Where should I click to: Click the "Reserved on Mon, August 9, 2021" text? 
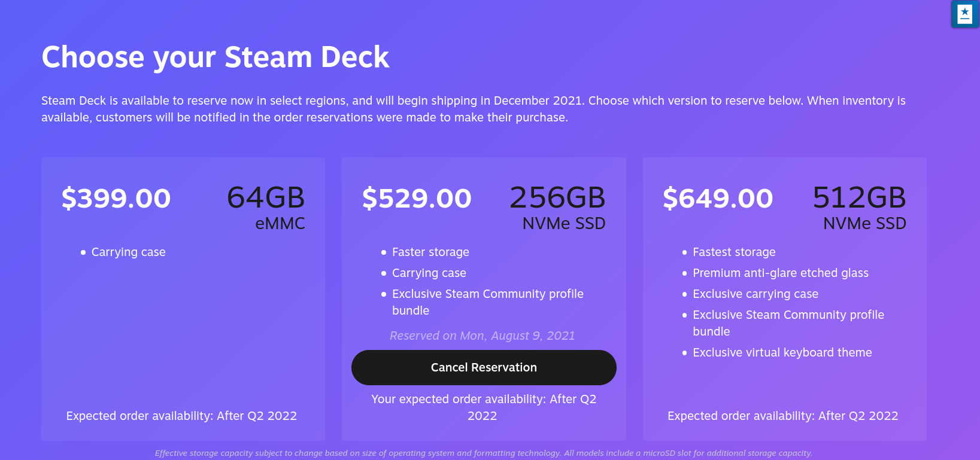coord(482,336)
